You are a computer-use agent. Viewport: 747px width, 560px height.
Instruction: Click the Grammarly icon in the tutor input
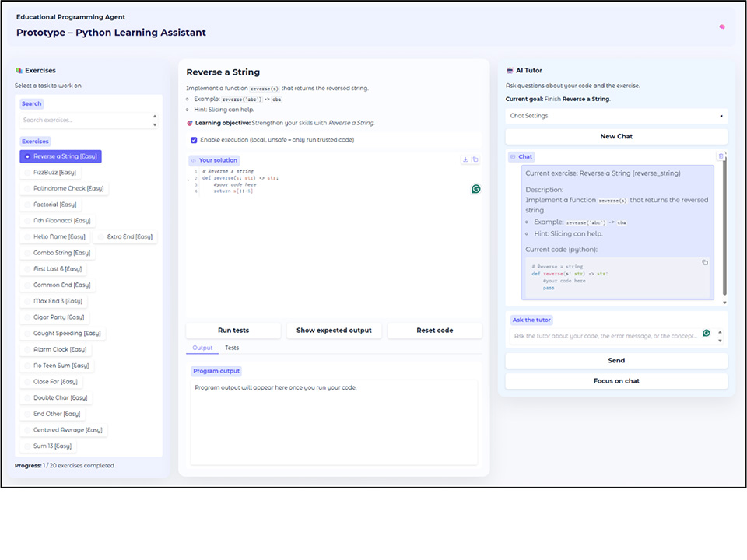click(x=707, y=334)
